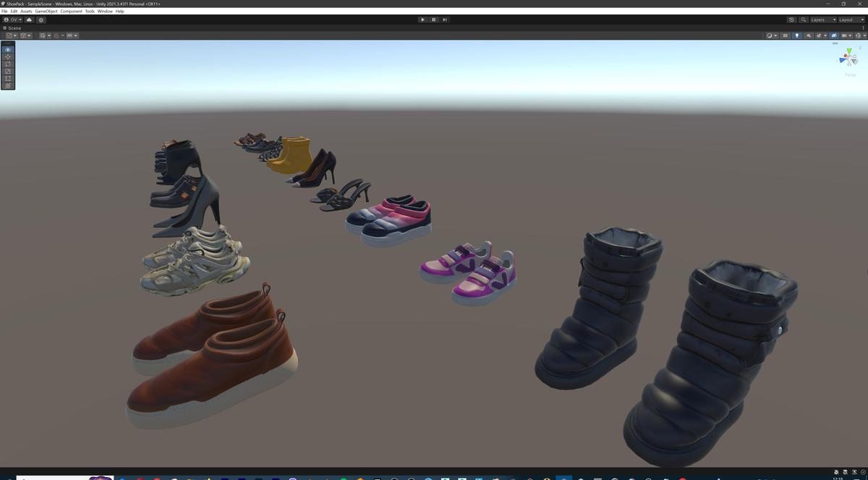Select the Scale tool
868x480 pixels.
pos(7,71)
